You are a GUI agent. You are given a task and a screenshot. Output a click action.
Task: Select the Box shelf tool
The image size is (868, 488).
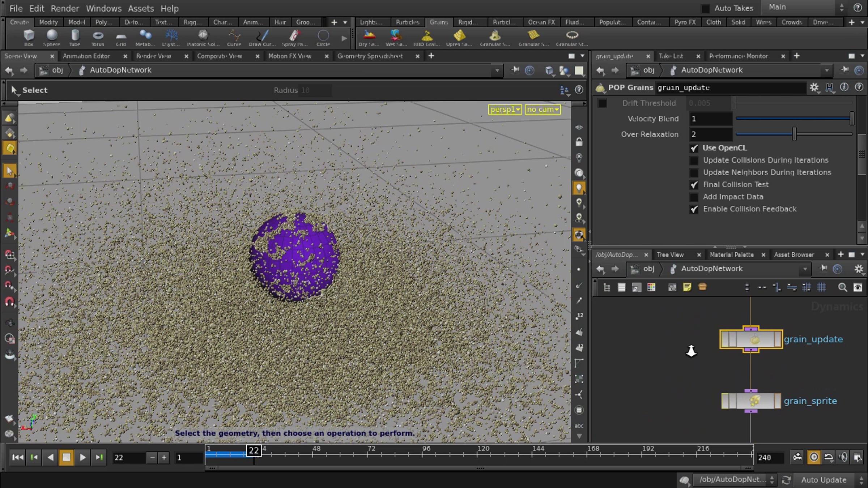29,38
